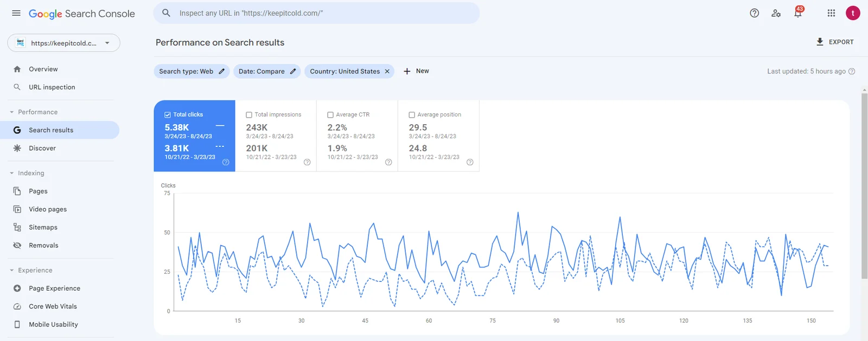Click the Overview home icon
Image resolution: width=868 pixels, height=341 pixels.
17,69
